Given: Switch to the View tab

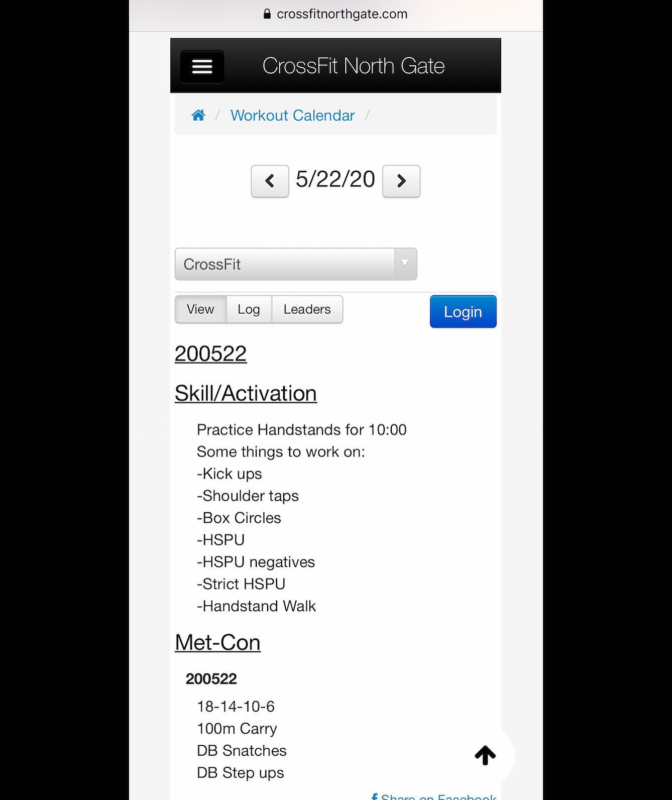Looking at the screenshot, I should 200,309.
